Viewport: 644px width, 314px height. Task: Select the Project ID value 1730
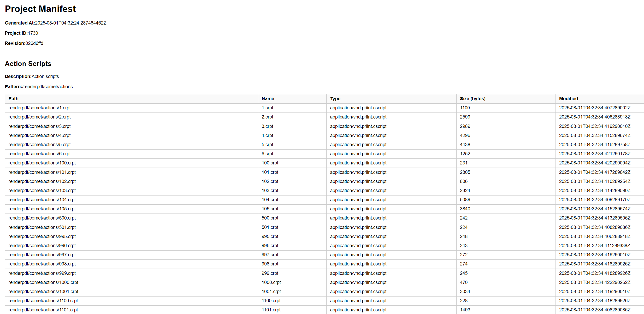(33, 33)
